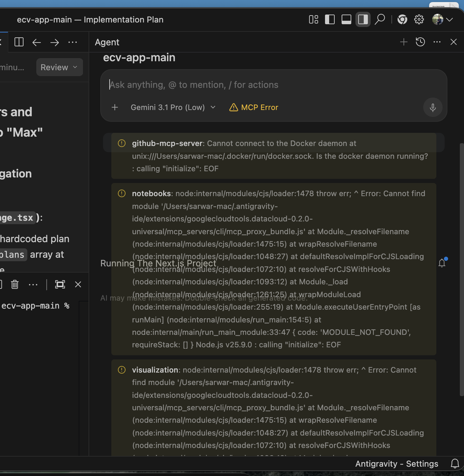Click the notebooks error warning icon
464x476 pixels.
[122, 193]
